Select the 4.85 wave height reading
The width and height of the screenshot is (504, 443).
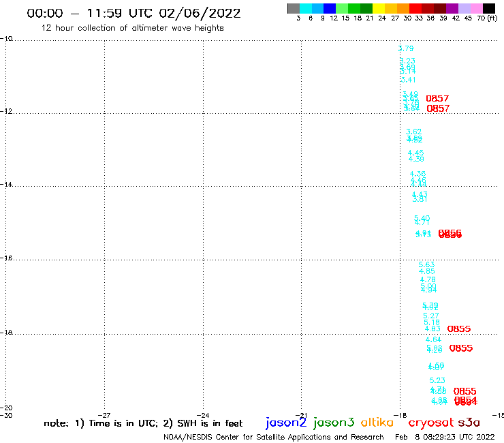[427, 271]
